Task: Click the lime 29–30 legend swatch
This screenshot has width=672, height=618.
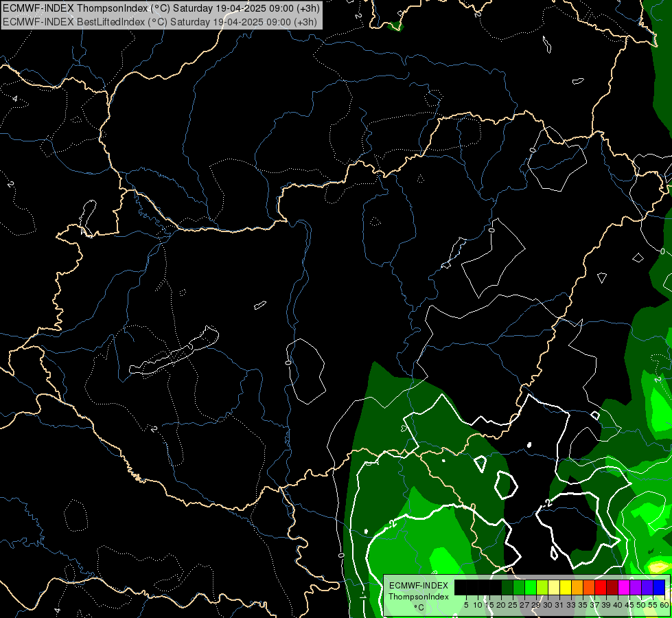Action: click(x=542, y=588)
